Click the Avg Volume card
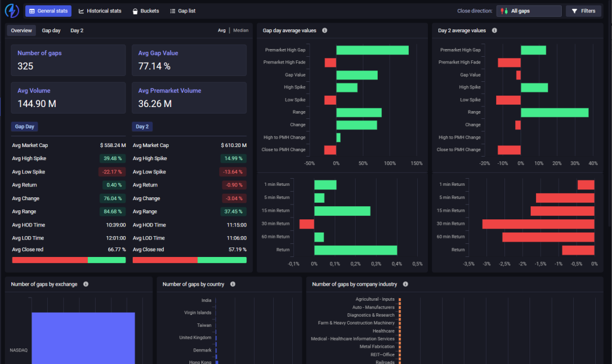Screen dimensions: 612x364 coord(68,97)
